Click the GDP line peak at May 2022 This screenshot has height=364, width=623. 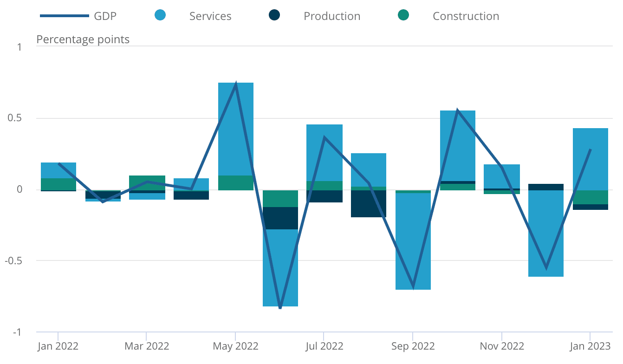236,86
